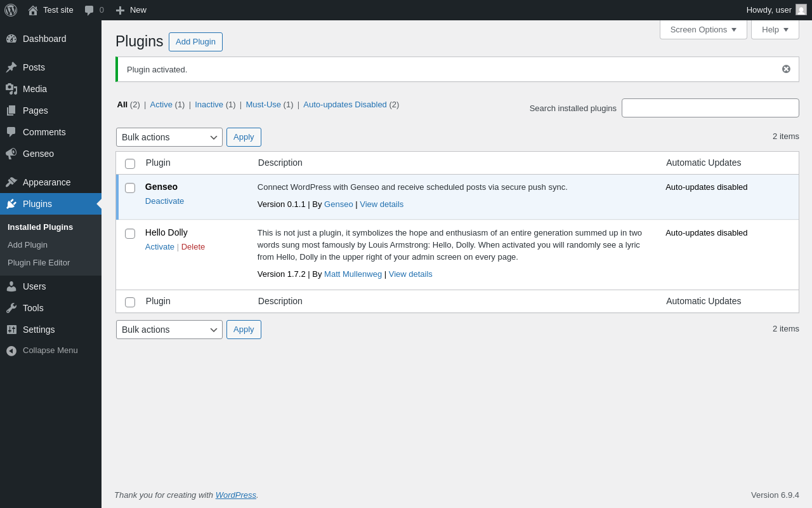The image size is (812, 508).
Task: Click the Posts pushpin icon
Action: coord(11,67)
